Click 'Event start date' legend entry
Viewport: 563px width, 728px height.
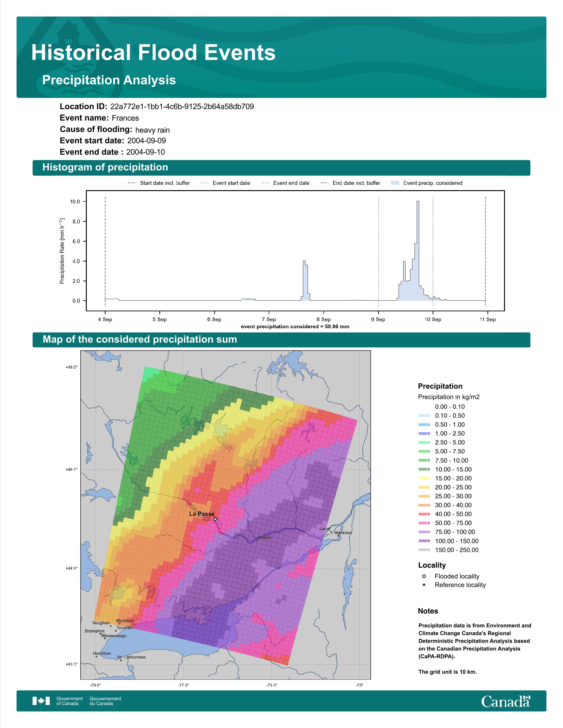pyautogui.click(x=225, y=183)
